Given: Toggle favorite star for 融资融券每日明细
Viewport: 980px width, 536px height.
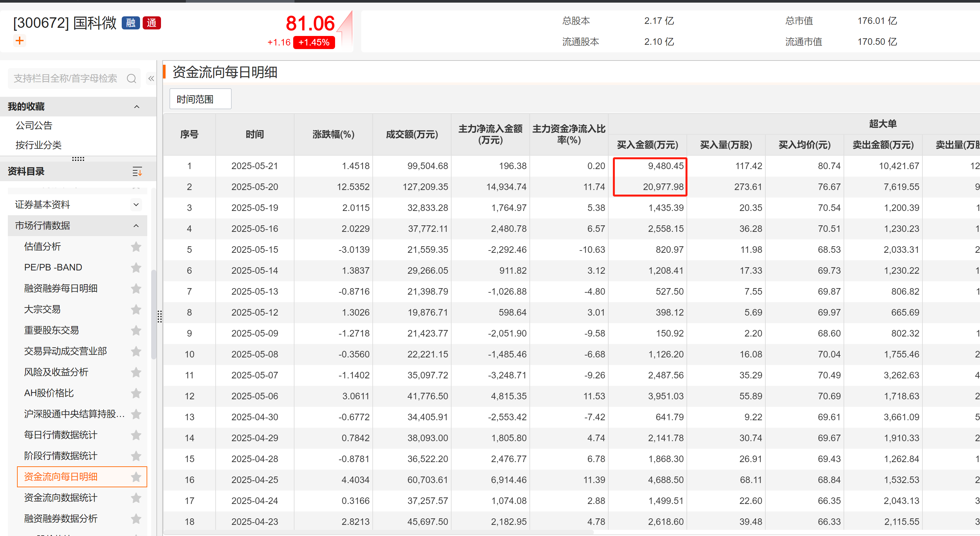Looking at the screenshot, I should click(136, 288).
